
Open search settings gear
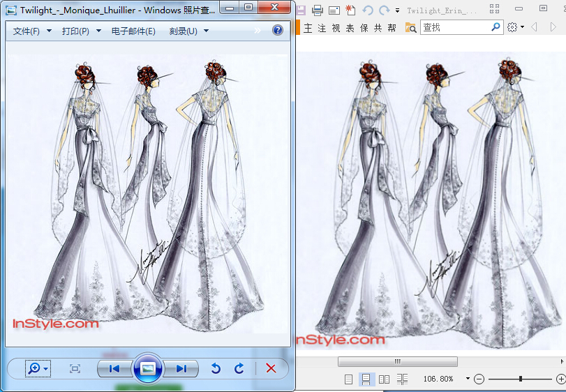point(512,27)
